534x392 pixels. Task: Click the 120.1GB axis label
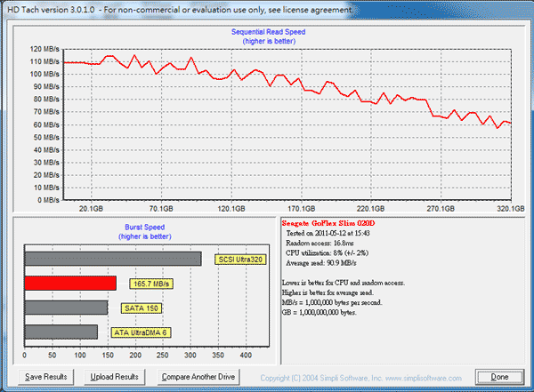[x=231, y=209]
